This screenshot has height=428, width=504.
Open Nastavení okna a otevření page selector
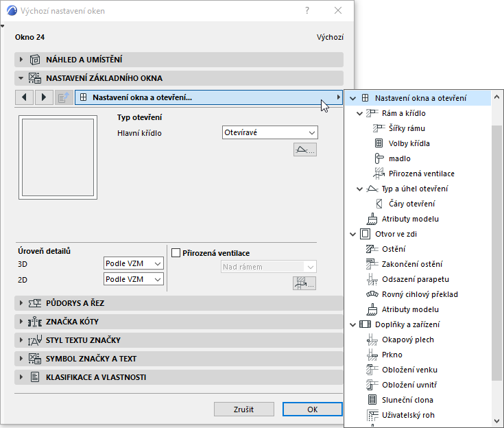click(209, 97)
